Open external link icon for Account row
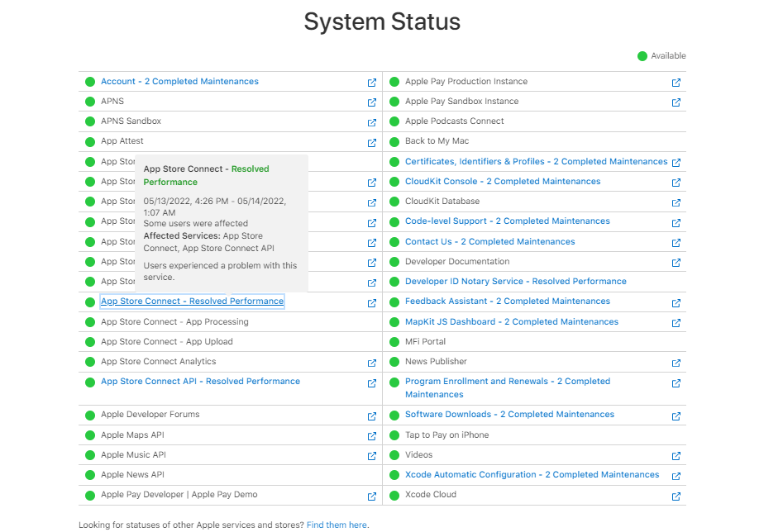This screenshot has width=783, height=532. click(372, 83)
